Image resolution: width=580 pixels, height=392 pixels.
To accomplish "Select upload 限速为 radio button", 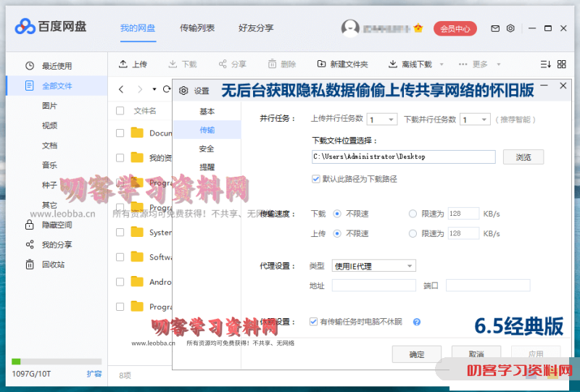I will (x=413, y=234).
